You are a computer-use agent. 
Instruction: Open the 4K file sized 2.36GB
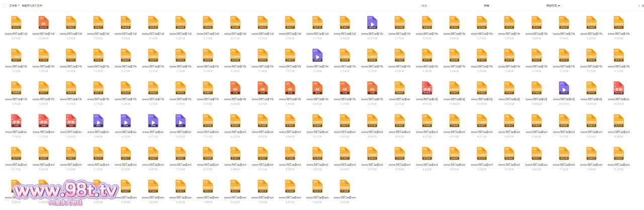372,88
